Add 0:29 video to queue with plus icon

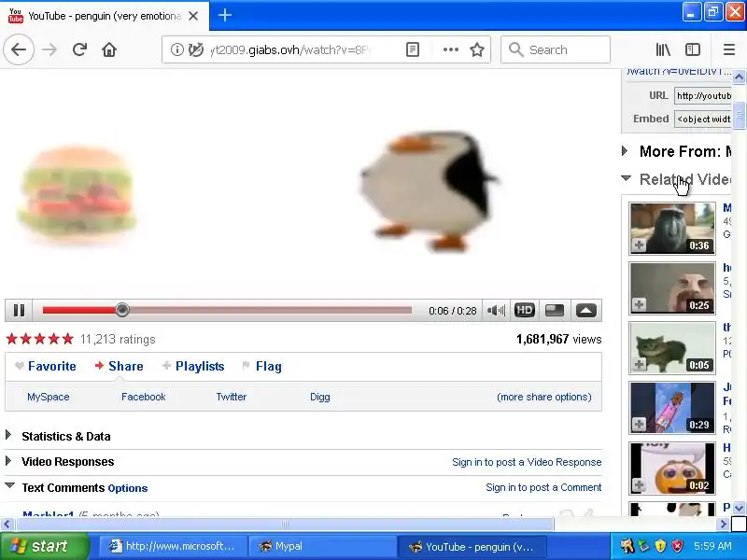coord(639,424)
